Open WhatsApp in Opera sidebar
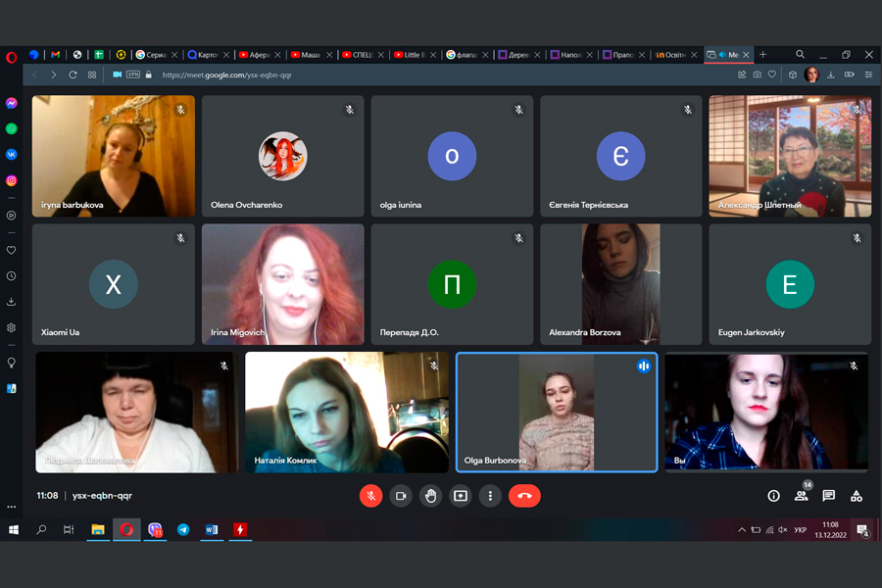 tap(11, 128)
